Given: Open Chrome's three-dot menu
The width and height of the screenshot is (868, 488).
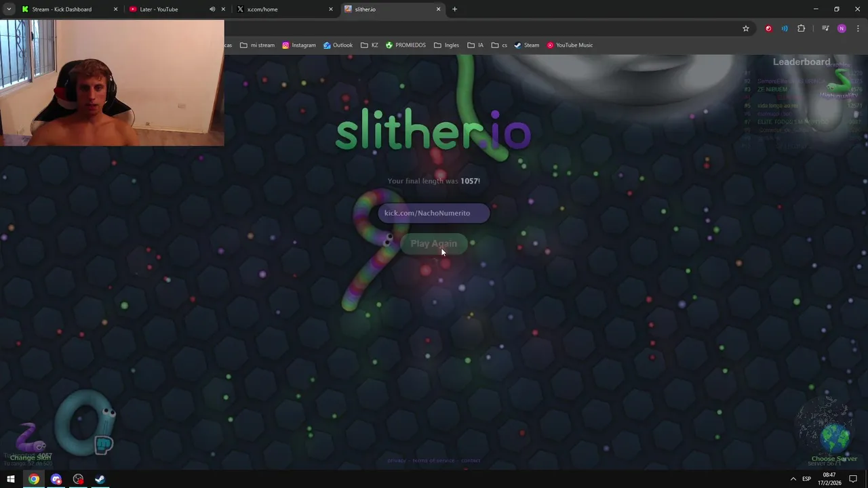Looking at the screenshot, I should 858,28.
